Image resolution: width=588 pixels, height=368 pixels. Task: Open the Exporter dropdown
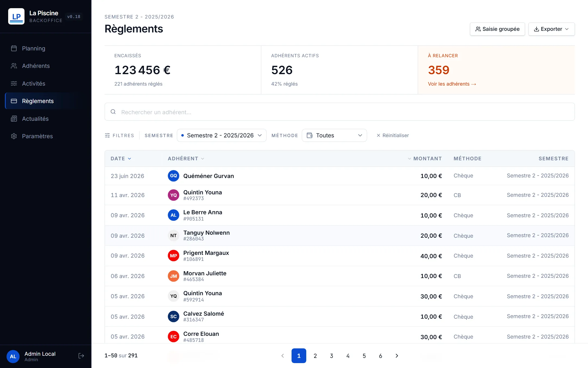pos(552,29)
